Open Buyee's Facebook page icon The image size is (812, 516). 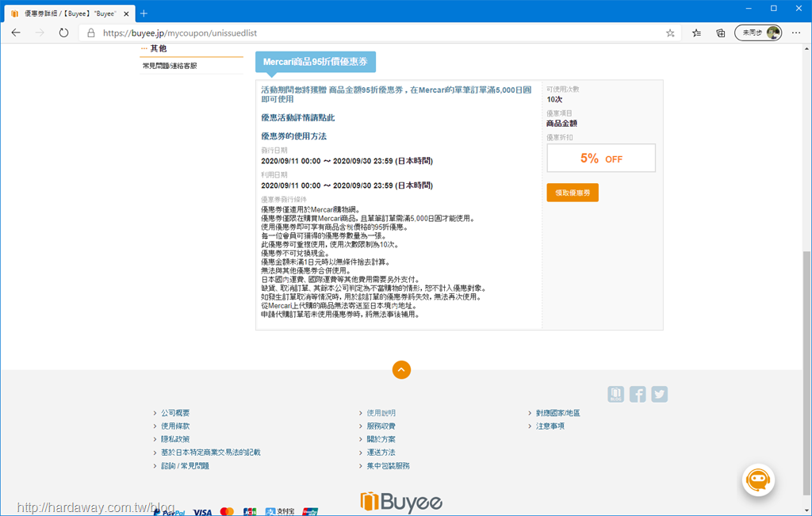click(638, 395)
